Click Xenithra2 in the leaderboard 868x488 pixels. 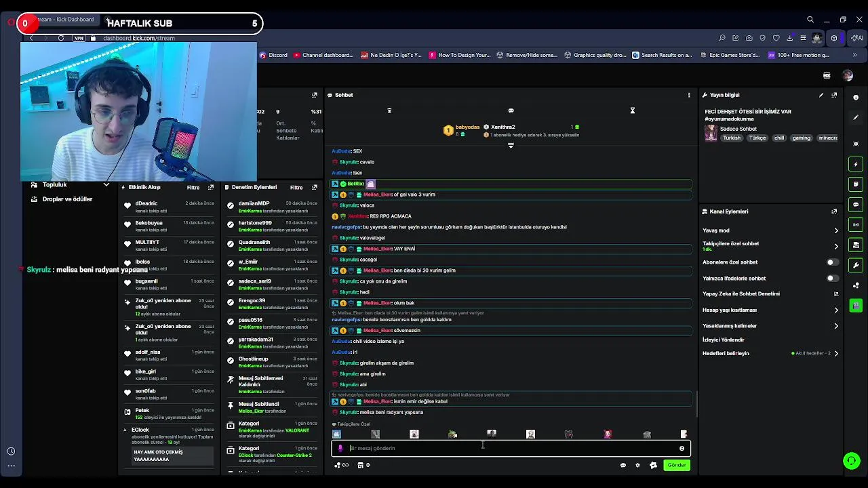[503, 127]
